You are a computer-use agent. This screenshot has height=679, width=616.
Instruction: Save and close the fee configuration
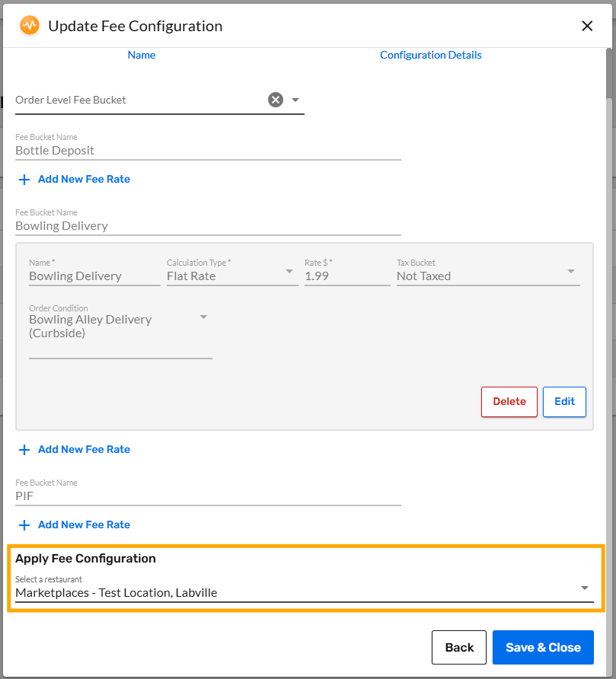point(543,647)
